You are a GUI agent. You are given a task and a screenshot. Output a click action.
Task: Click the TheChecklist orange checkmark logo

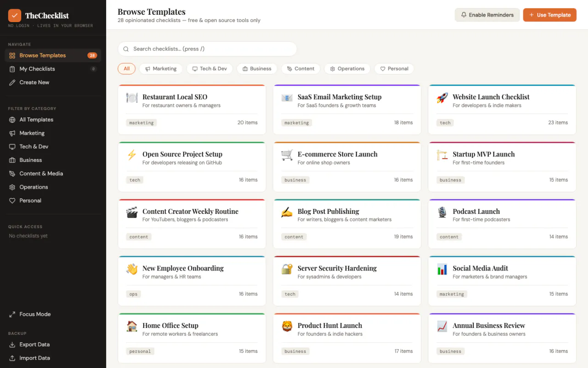click(15, 16)
